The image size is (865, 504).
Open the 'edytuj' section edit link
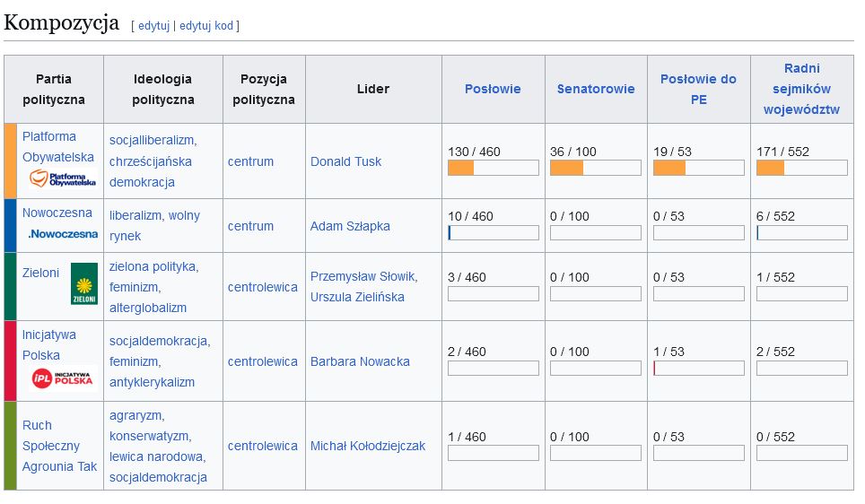coord(153,25)
